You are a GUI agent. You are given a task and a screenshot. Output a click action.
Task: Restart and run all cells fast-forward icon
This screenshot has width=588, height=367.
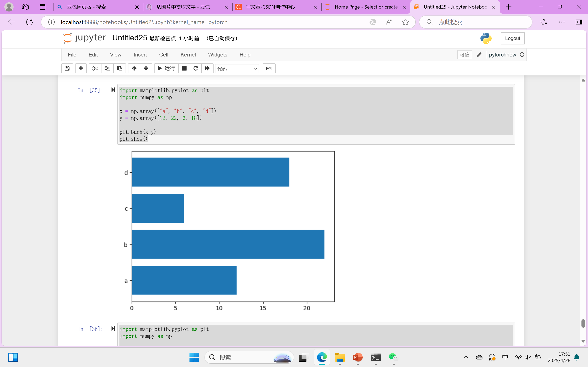pyautogui.click(x=207, y=69)
